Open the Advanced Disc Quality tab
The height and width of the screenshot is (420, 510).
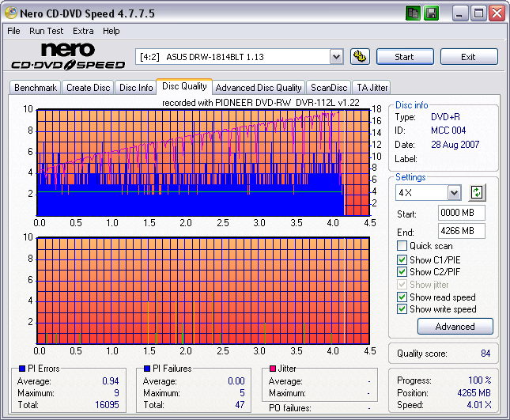(258, 88)
